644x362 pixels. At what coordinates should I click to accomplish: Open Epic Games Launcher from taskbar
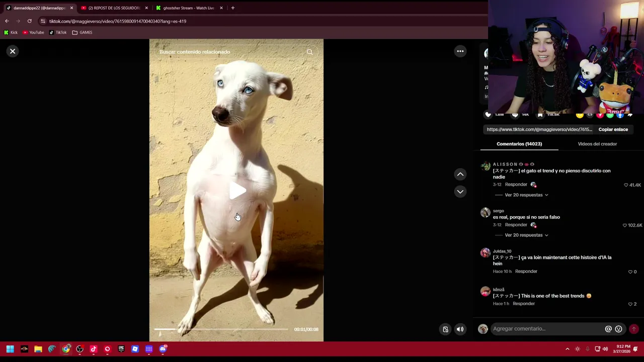(x=121, y=349)
